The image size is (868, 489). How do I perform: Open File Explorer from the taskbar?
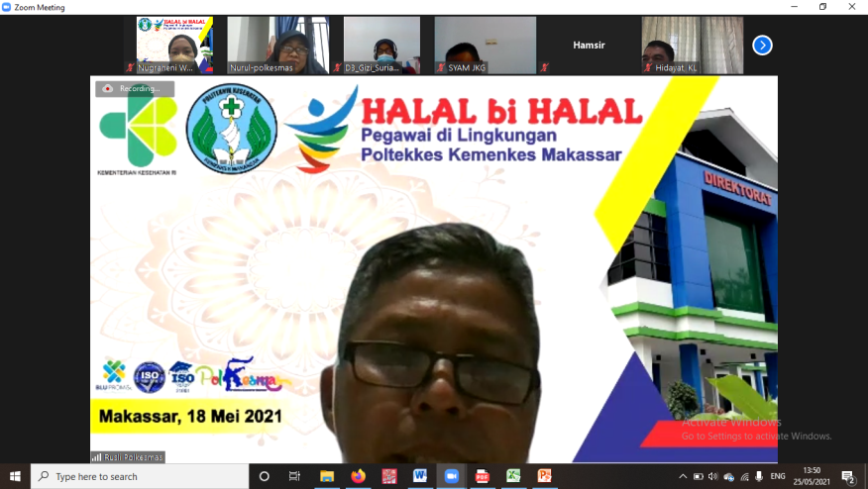pyautogui.click(x=327, y=476)
